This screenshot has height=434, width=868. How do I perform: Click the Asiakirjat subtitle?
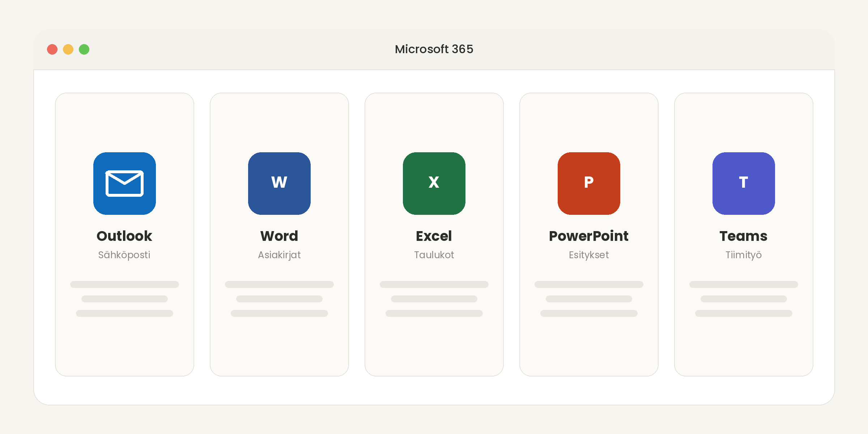pyautogui.click(x=279, y=255)
